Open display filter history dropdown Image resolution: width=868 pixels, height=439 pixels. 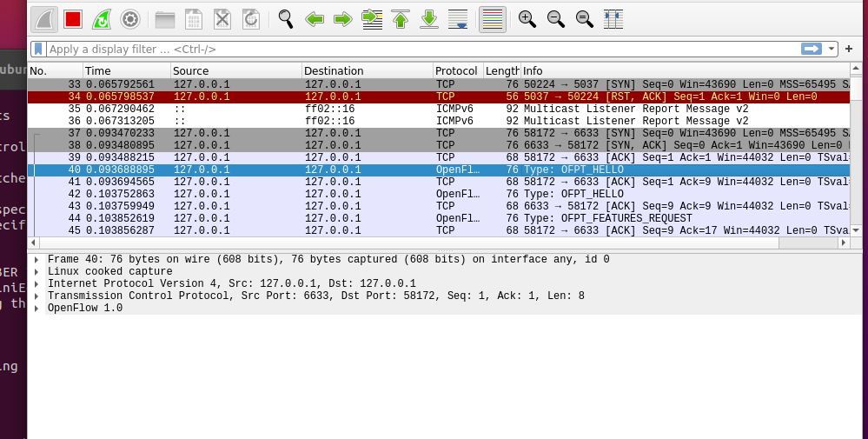point(831,50)
